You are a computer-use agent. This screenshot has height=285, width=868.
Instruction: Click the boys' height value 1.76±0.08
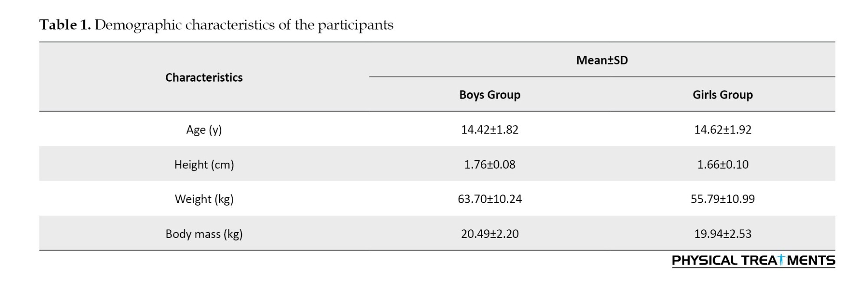pyautogui.click(x=490, y=164)
